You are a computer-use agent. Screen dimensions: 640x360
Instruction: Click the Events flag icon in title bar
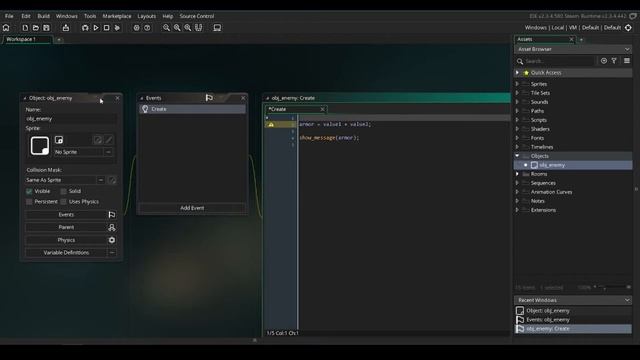coord(209,98)
